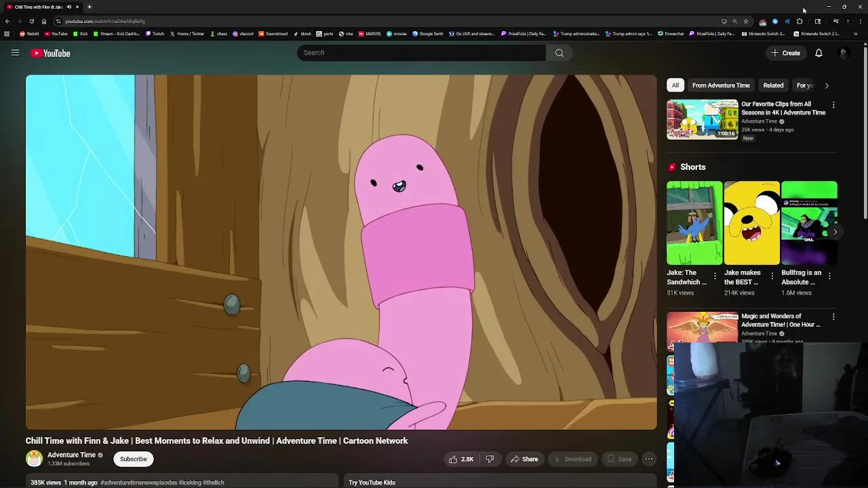The width and height of the screenshot is (868, 488).
Task: Open the Powerchat bookmark
Action: 671,33
